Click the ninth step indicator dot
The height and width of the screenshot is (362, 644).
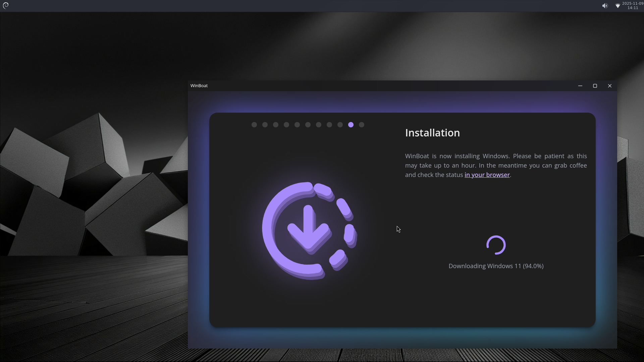pos(340,125)
